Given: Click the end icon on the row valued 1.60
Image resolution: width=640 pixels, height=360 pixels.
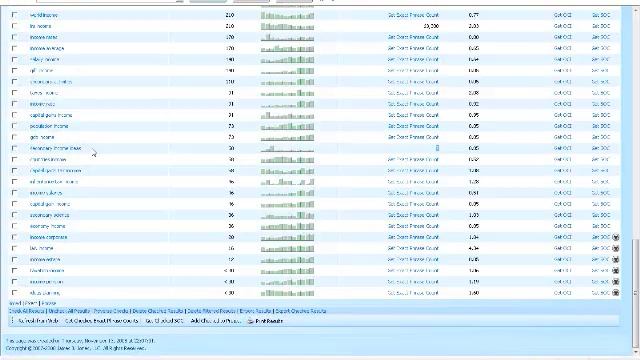Looking at the screenshot, I should point(616,293).
